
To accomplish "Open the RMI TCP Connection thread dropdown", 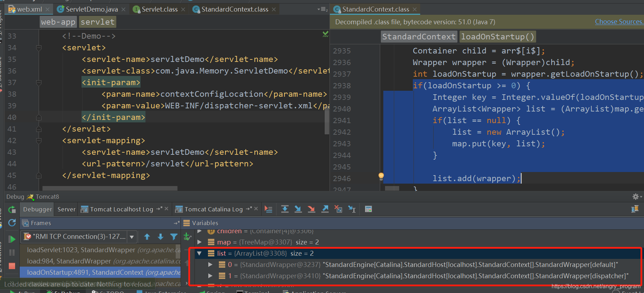I will (x=132, y=237).
